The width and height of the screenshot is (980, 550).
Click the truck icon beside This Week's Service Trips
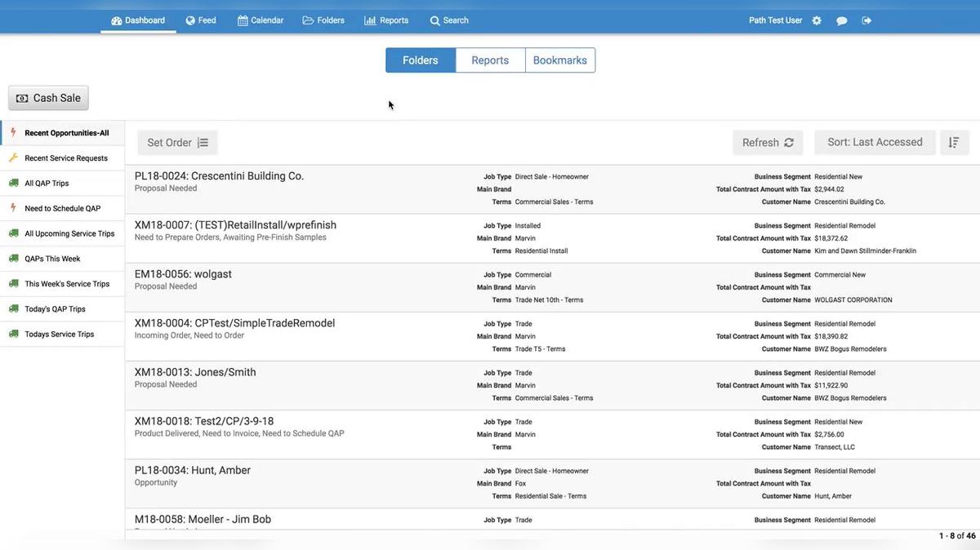click(13, 284)
